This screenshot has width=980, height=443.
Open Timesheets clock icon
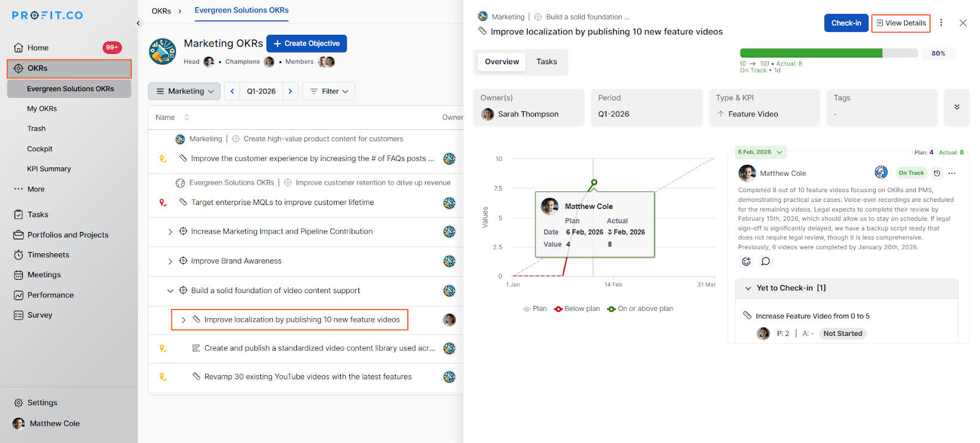coord(18,255)
